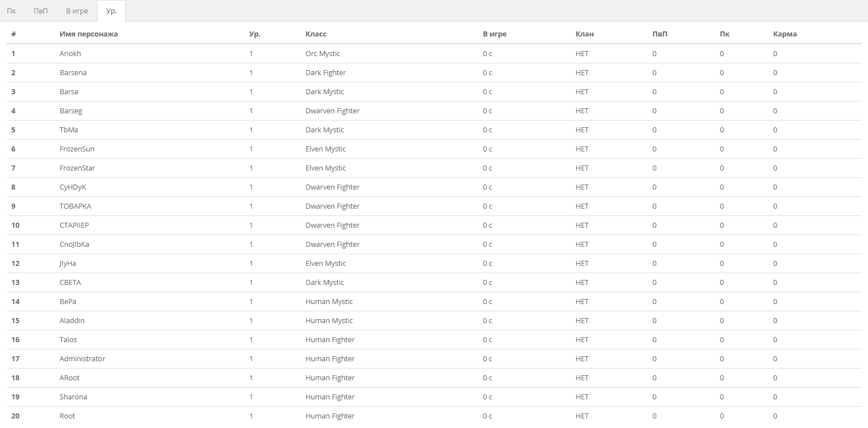Click the CyHDyK character name
This screenshot has width=868, height=428.
tap(72, 187)
